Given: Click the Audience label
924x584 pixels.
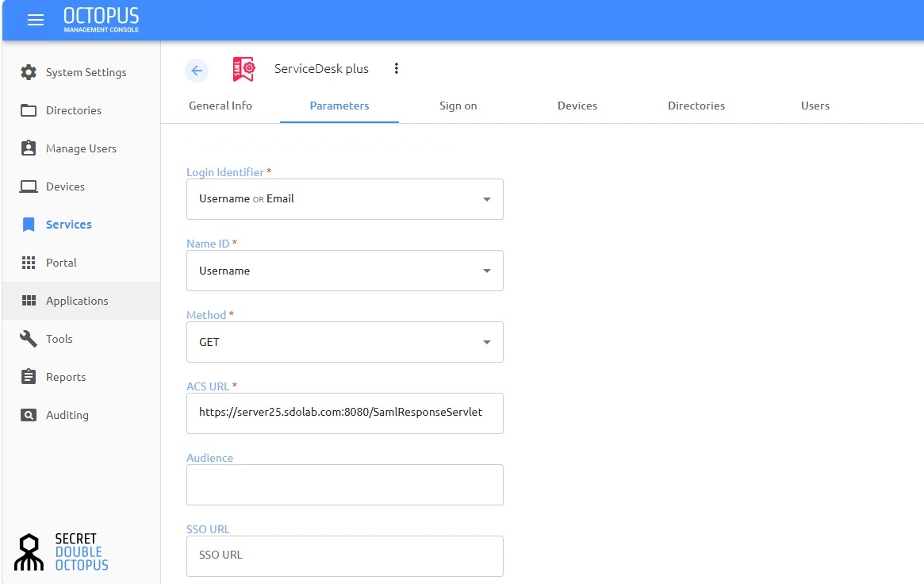Looking at the screenshot, I should 210,458.
